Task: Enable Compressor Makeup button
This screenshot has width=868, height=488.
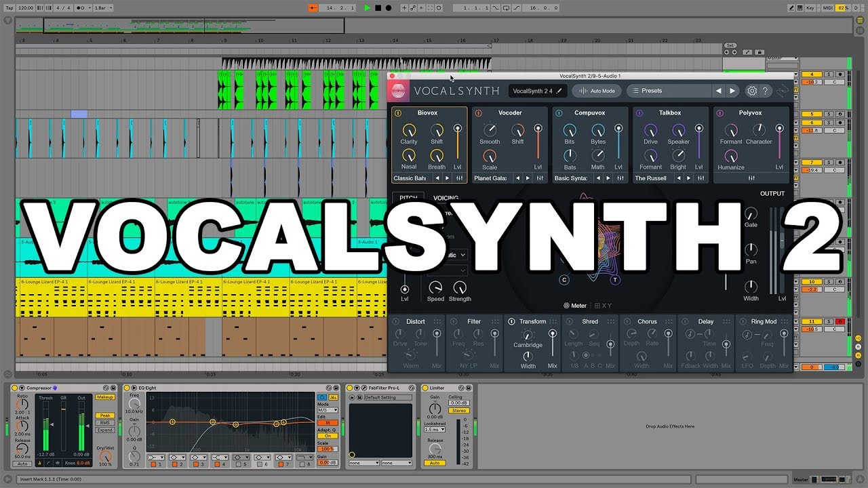Action: [105, 397]
